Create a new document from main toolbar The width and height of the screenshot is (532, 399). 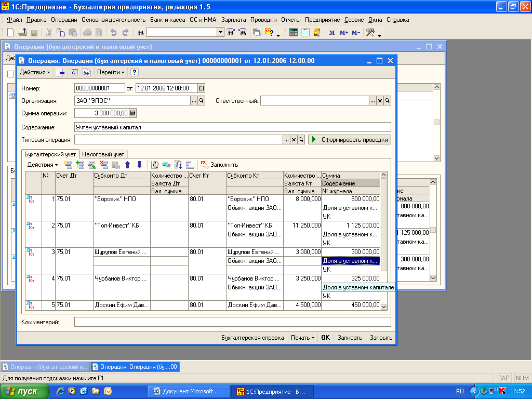pos(10,32)
